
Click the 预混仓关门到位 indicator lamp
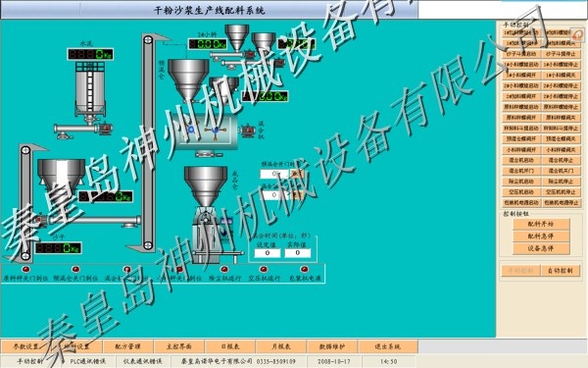pyautogui.click(x=75, y=269)
